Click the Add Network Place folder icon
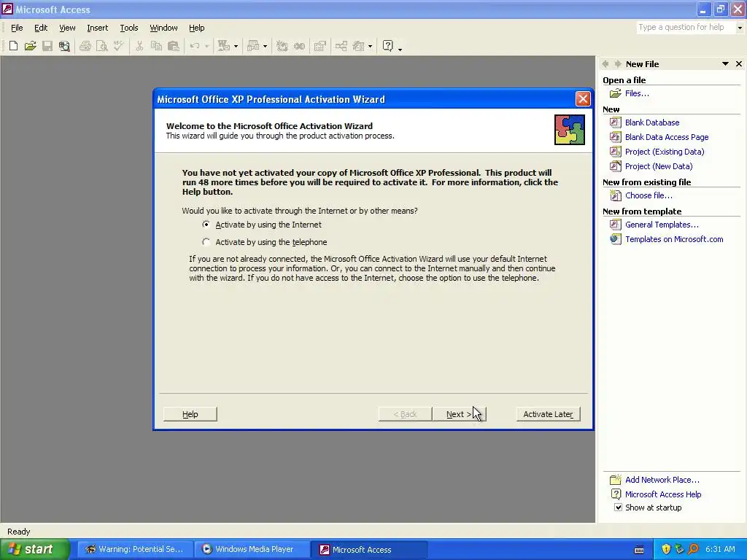This screenshot has width=747, height=560. pos(615,480)
